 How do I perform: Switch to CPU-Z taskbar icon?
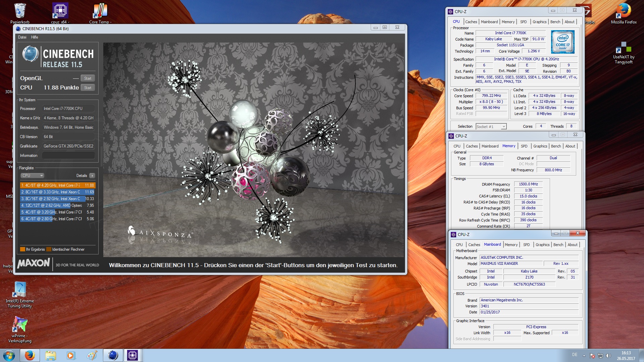132,355
